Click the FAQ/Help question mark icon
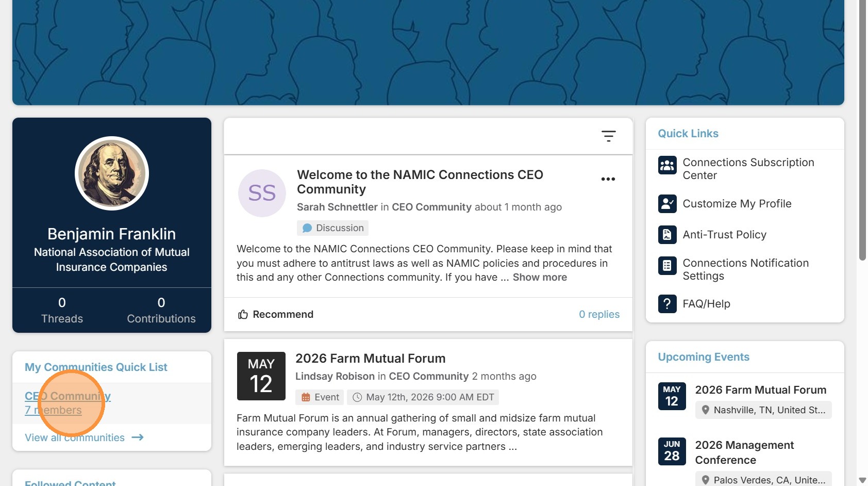This screenshot has height=486, width=868. (x=667, y=304)
